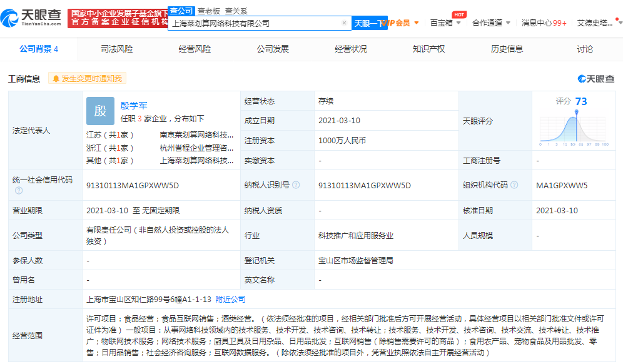Screen dimensions: 623x364
Task: Open the 司法风险 tab
Action: pos(117,49)
